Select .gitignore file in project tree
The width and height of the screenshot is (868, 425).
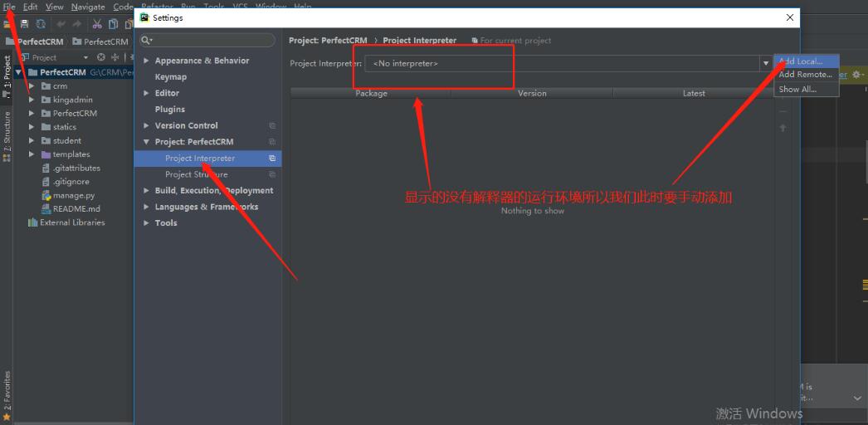(x=71, y=182)
